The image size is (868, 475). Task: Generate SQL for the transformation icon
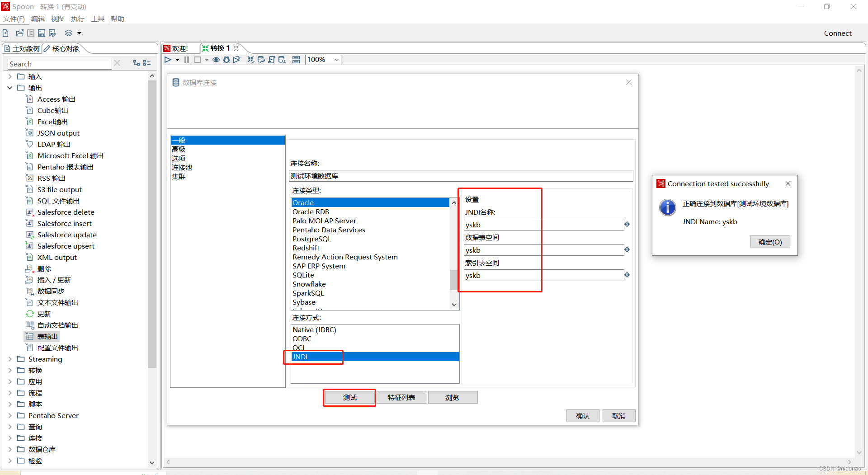pyautogui.click(x=272, y=60)
